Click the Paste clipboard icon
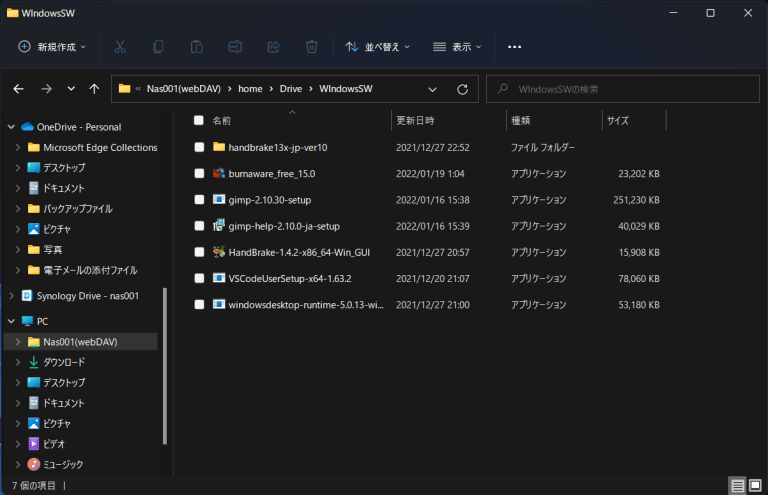 pyautogui.click(x=196, y=47)
